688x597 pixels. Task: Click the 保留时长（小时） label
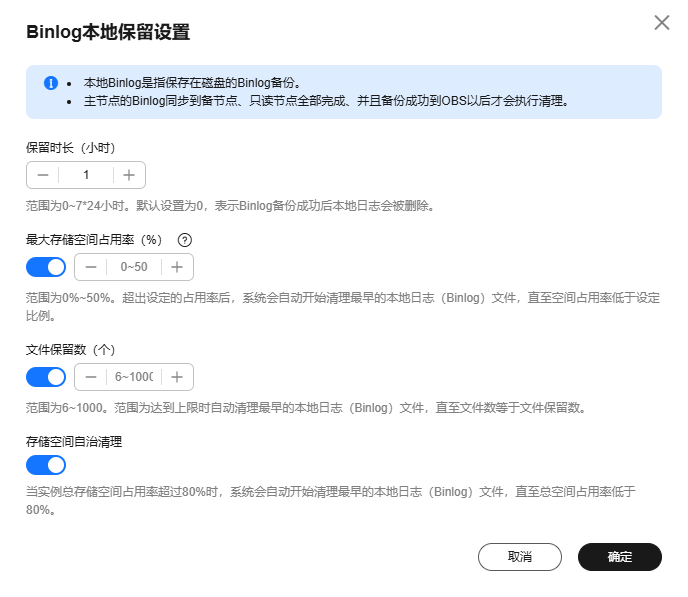click(71, 148)
